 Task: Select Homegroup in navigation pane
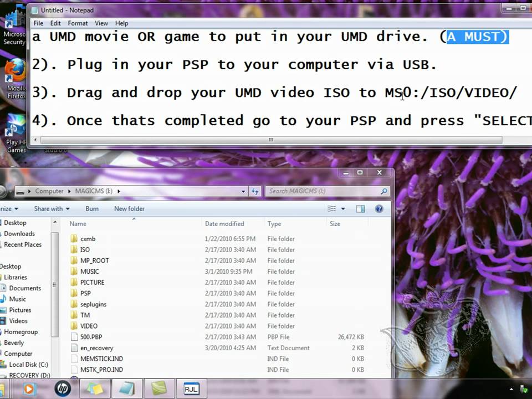[21, 332]
